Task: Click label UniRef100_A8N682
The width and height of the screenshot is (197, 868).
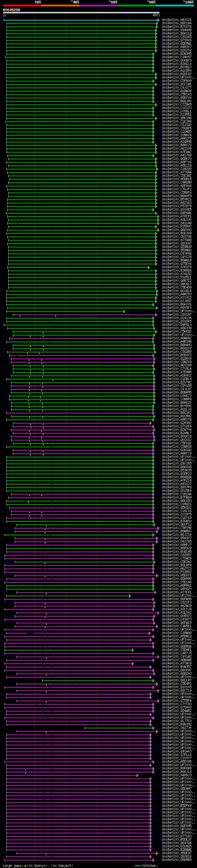Action: tap(176, 338)
